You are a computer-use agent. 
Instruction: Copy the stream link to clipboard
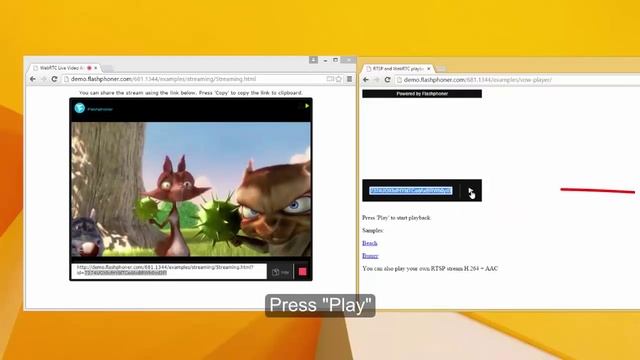click(x=280, y=272)
